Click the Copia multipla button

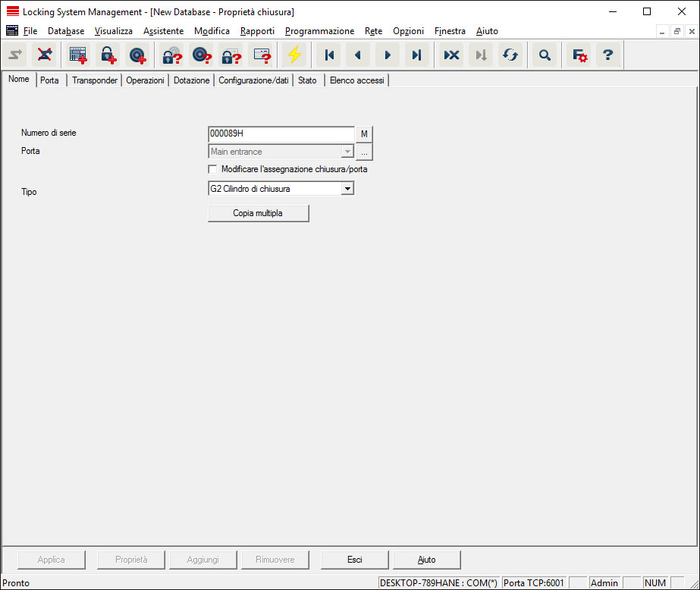click(258, 214)
